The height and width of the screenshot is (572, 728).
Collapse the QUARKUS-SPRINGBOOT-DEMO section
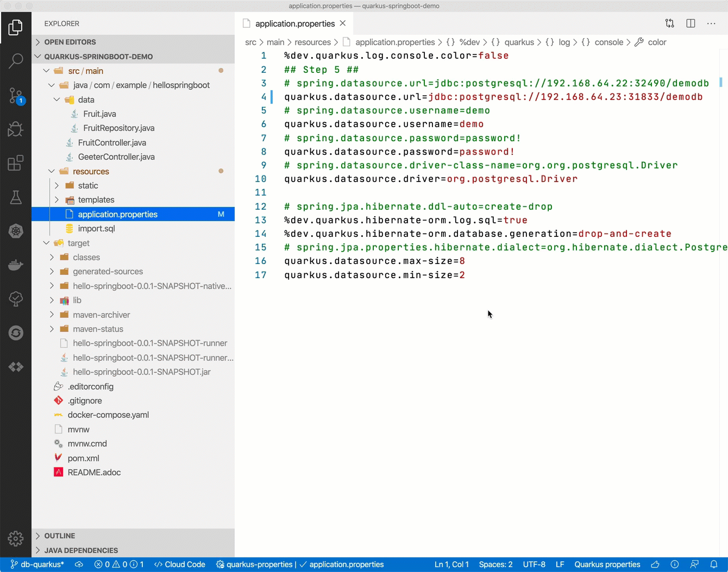point(133,56)
